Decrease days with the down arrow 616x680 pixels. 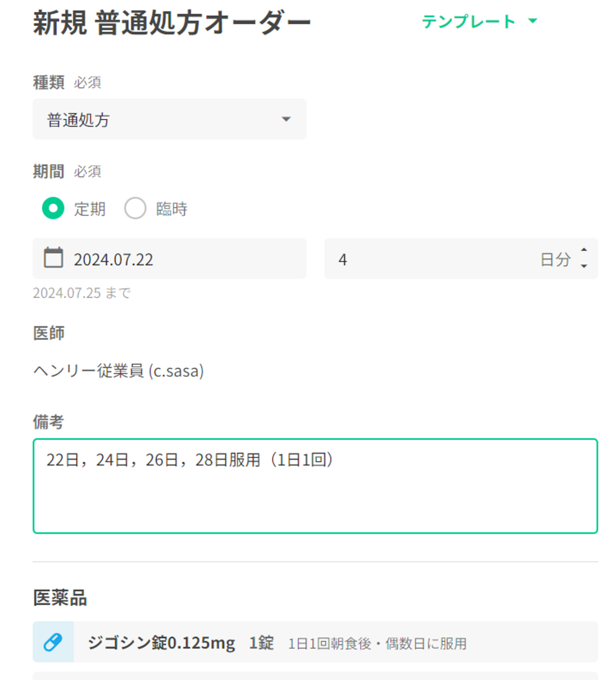[584, 266]
